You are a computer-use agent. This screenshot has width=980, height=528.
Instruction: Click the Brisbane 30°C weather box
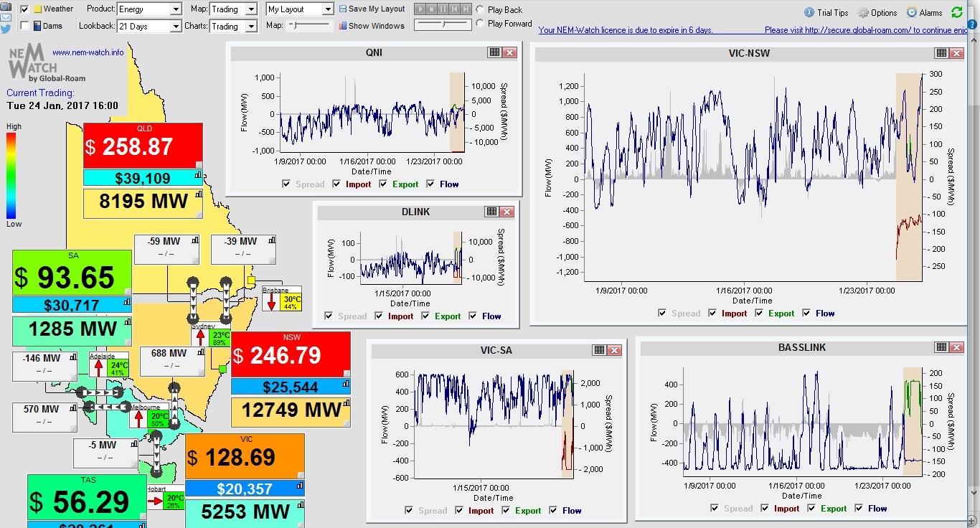pos(282,299)
